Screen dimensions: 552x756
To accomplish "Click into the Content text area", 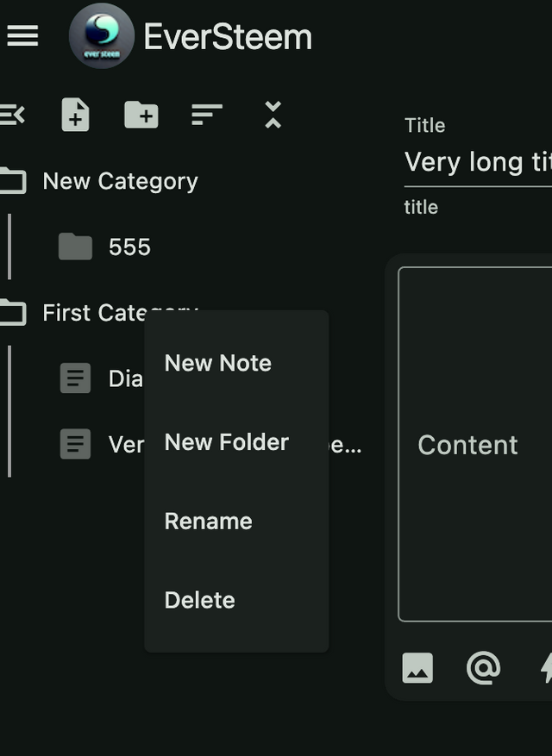I will (x=475, y=444).
